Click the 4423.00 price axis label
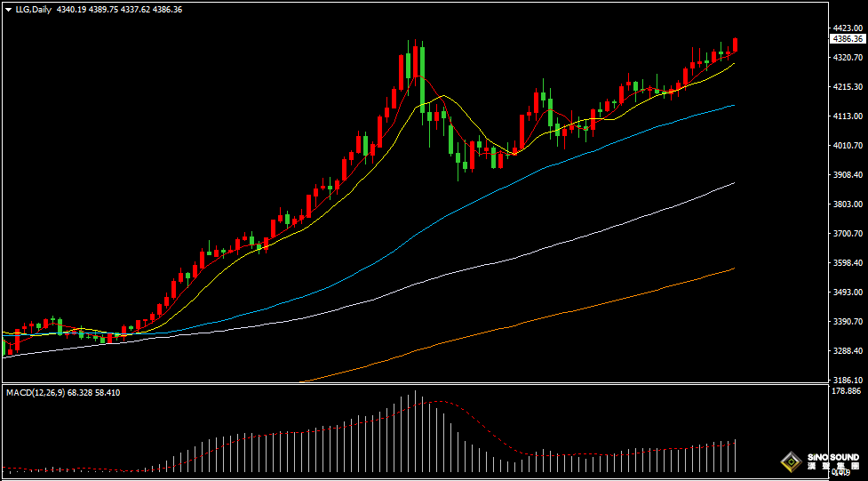 click(848, 28)
